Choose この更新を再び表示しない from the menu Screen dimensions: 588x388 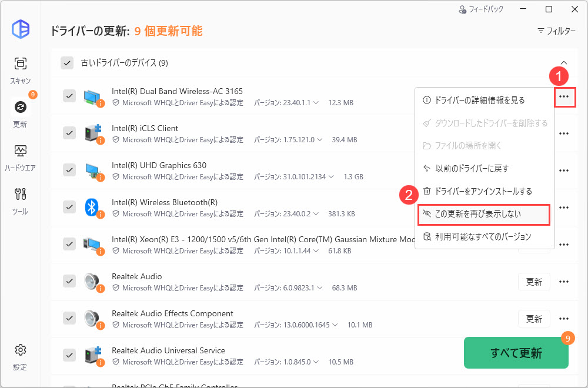tap(484, 214)
